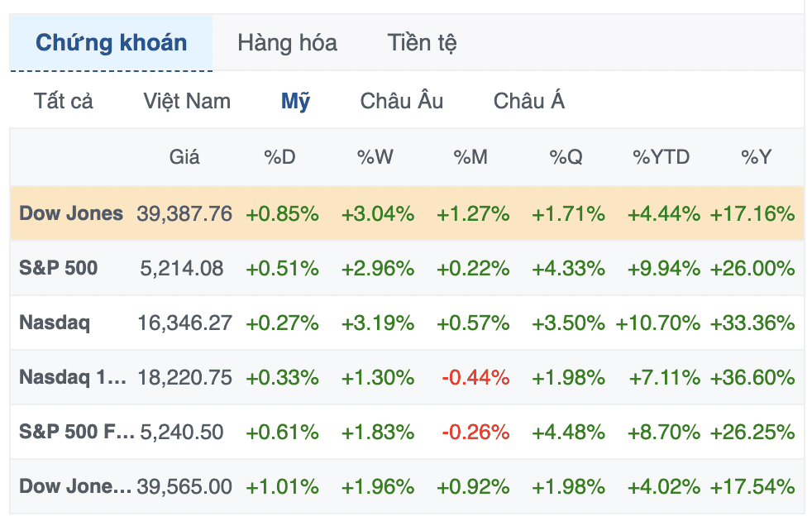Screen dimensions: 812x526
Task: Open the Chứng khoán tab
Action: point(111,42)
